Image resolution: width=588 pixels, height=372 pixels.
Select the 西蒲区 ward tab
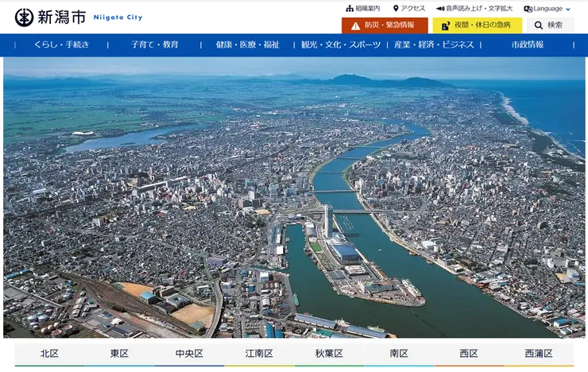click(539, 354)
